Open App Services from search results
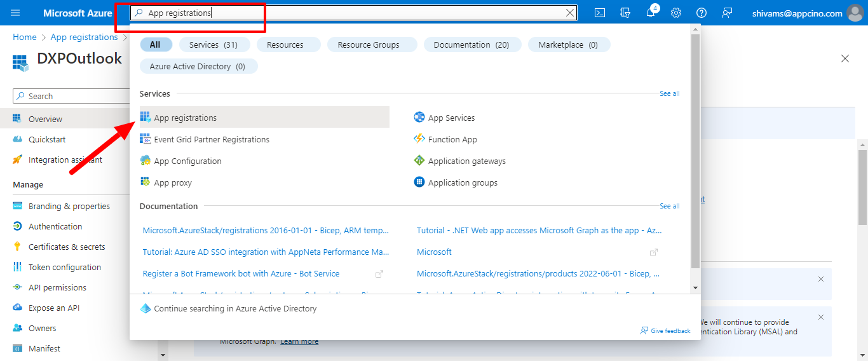The height and width of the screenshot is (361, 868). [451, 118]
